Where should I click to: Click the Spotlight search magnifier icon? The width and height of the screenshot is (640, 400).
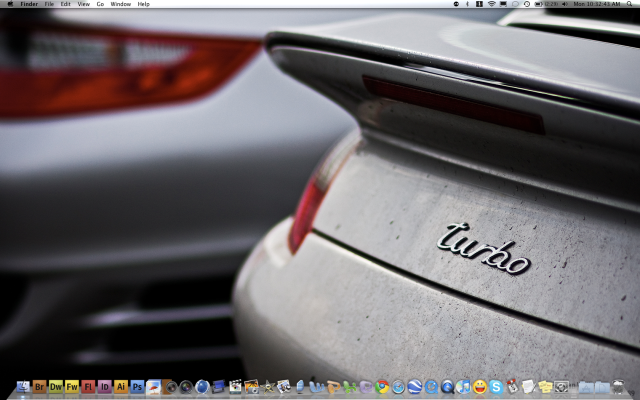[631, 4]
